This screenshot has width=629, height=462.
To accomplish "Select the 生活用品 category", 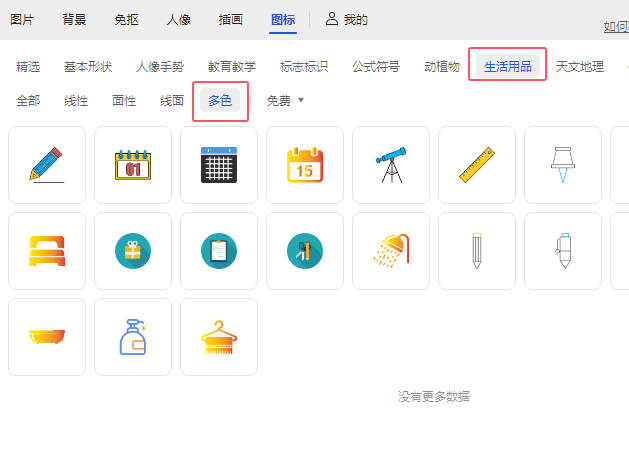I will tap(508, 67).
